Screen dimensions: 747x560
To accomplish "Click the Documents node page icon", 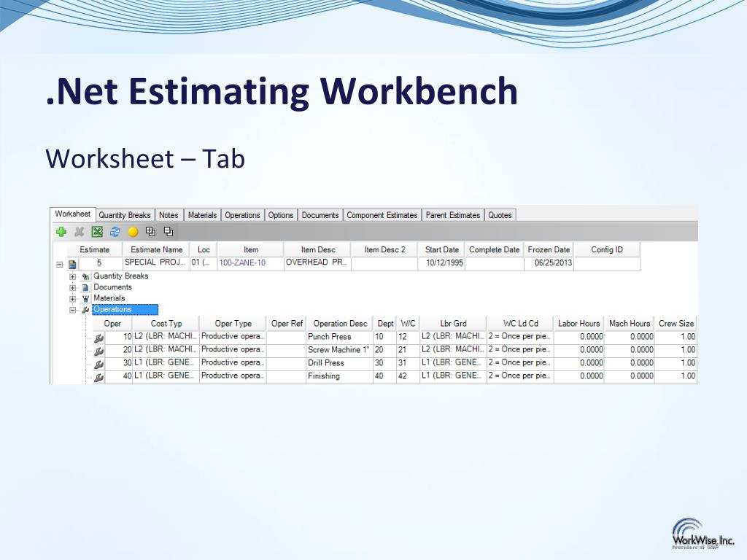I will coord(86,287).
